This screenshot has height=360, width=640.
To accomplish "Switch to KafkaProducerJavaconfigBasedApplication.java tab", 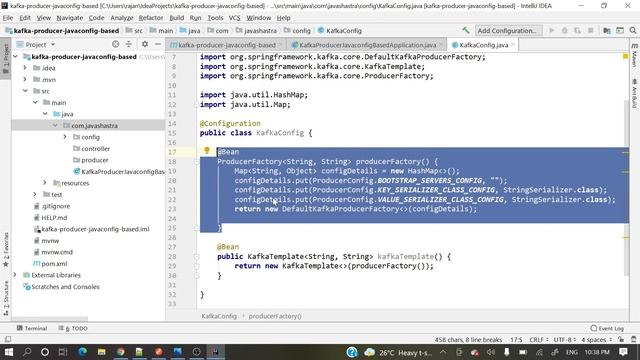I will [367, 45].
